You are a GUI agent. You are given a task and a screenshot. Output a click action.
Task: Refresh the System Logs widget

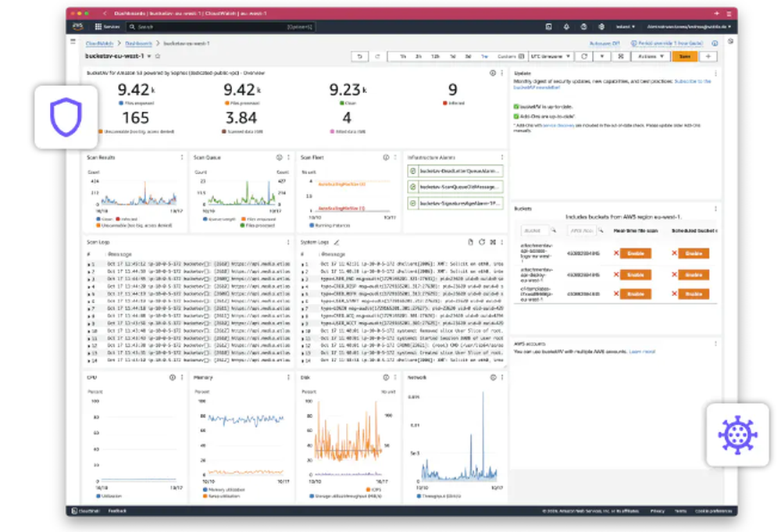pos(482,242)
